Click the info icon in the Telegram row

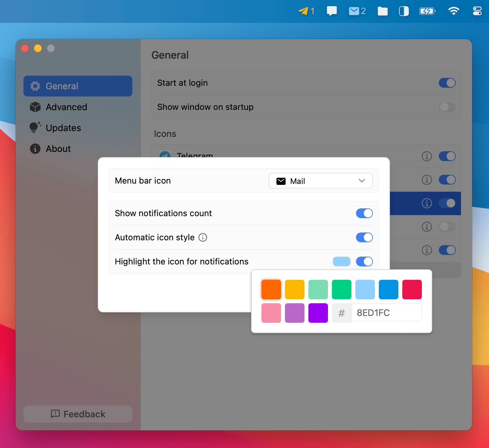[x=427, y=156]
